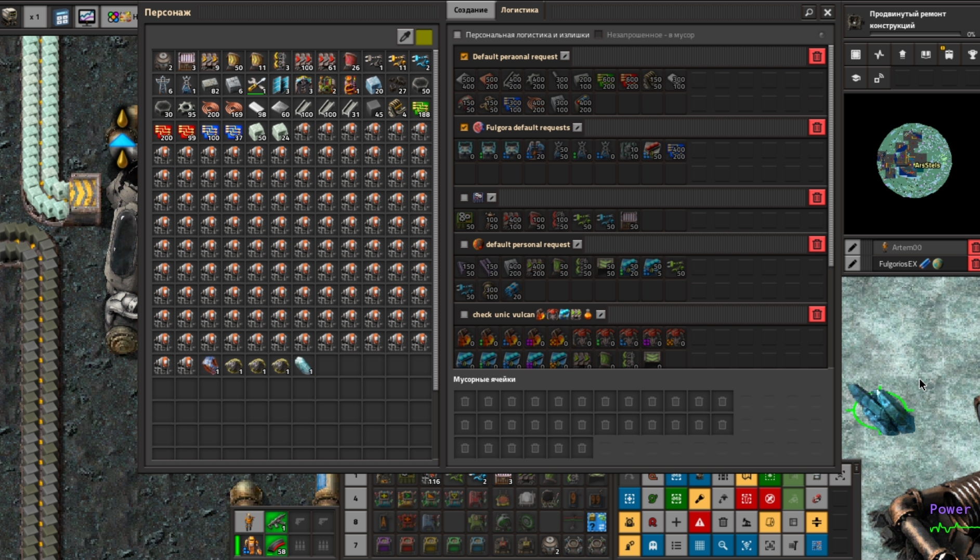980x560 pixels.
Task: Click the trash can shortcut button
Action: click(723, 522)
